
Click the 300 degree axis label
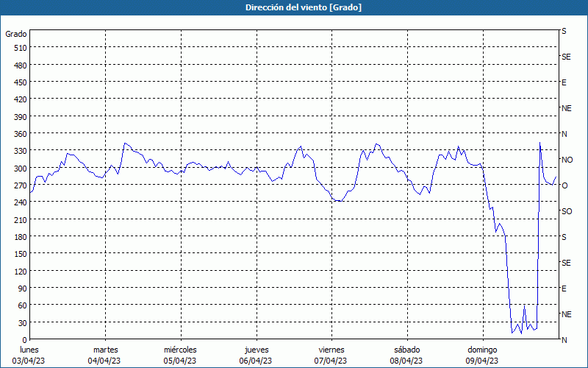pos(21,169)
